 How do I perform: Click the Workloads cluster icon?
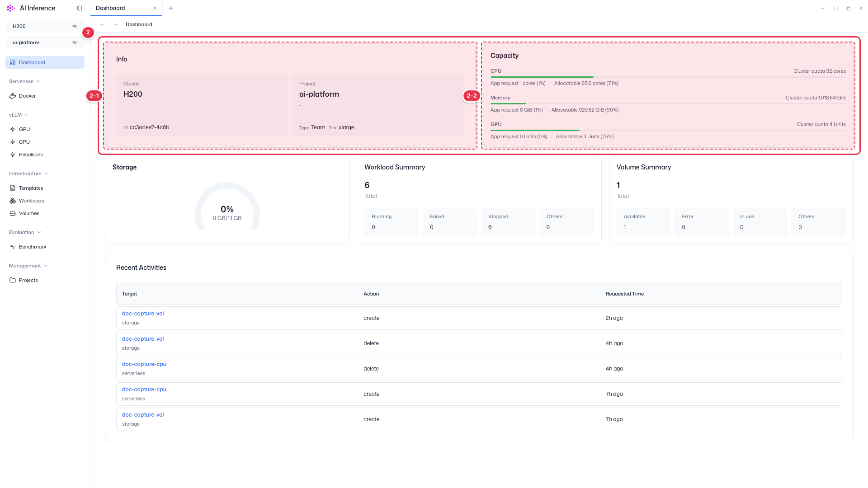tap(13, 201)
